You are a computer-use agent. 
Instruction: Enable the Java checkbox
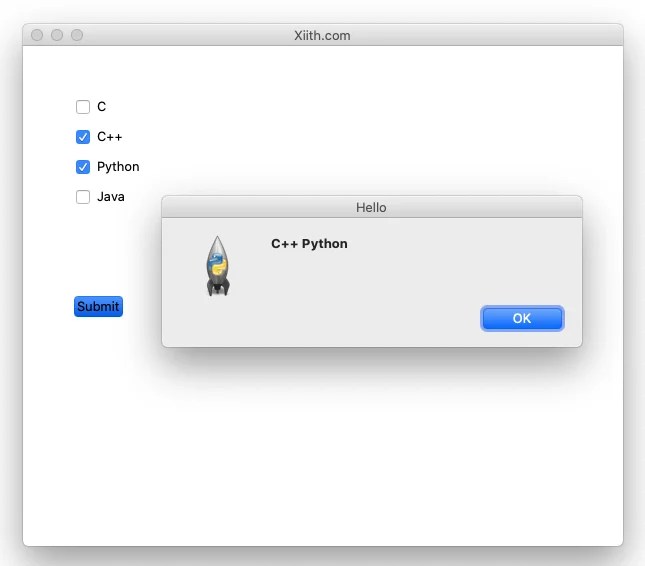[83, 197]
